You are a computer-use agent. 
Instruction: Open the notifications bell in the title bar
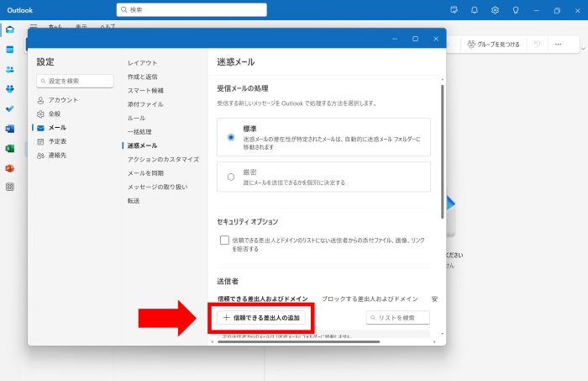tap(475, 10)
